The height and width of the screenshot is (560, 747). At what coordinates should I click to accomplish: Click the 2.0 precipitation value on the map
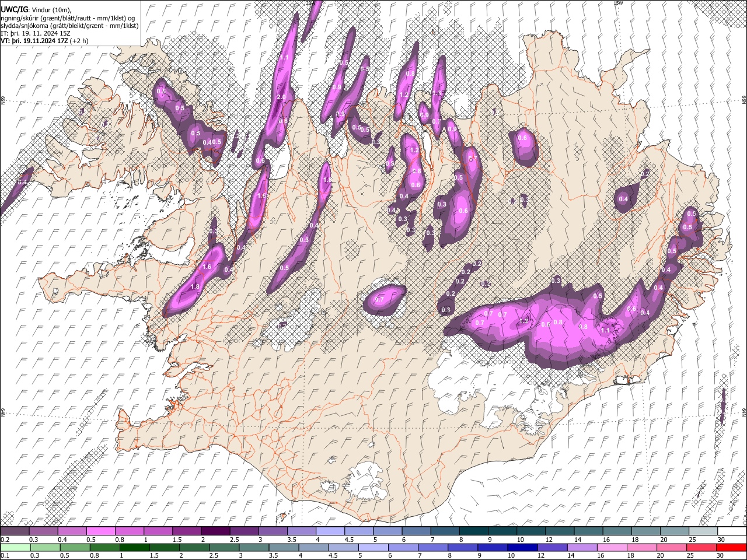281,97
